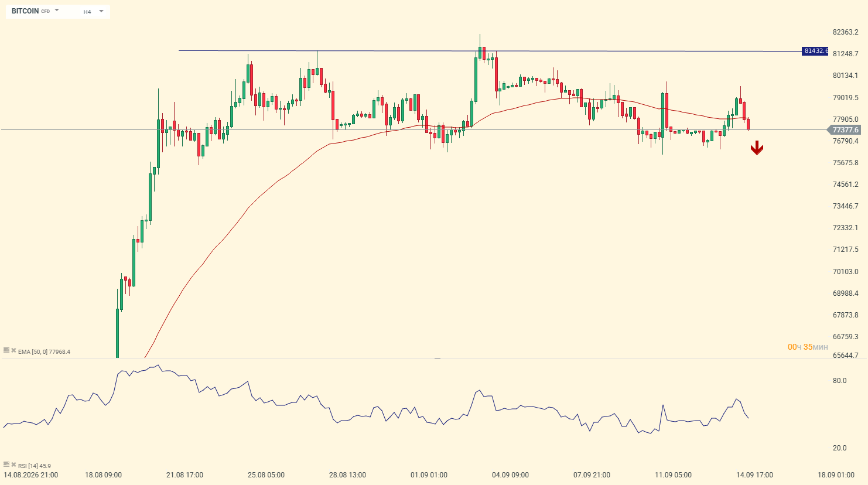Click the 80134.1 price scale label
The height and width of the screenshot is (485, 868).
(x=845, y=76)
